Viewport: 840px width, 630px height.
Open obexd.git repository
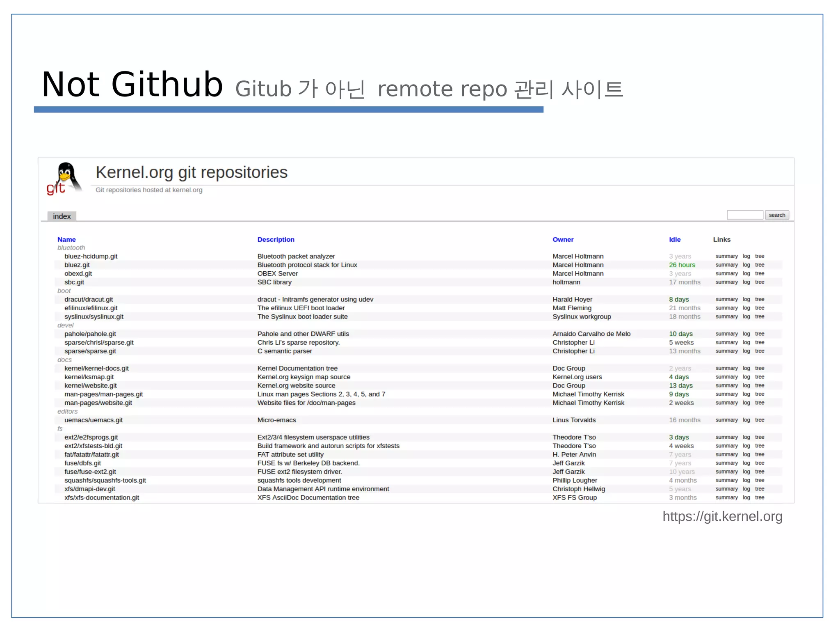(78, 274)
